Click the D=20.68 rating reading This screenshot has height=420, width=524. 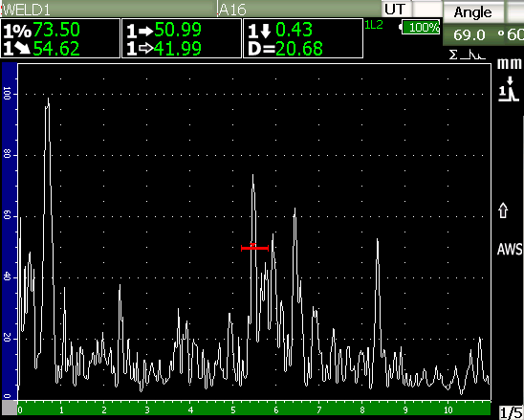coord(285,49)
